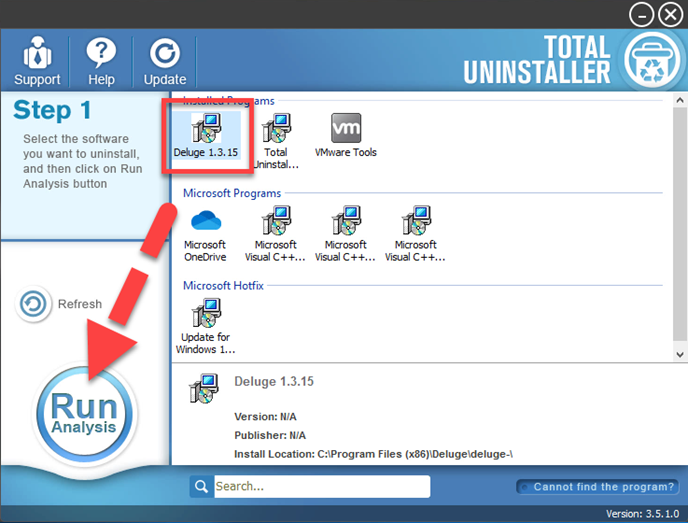Click the Version: 3.5.1.0 status text

(642, 513)
